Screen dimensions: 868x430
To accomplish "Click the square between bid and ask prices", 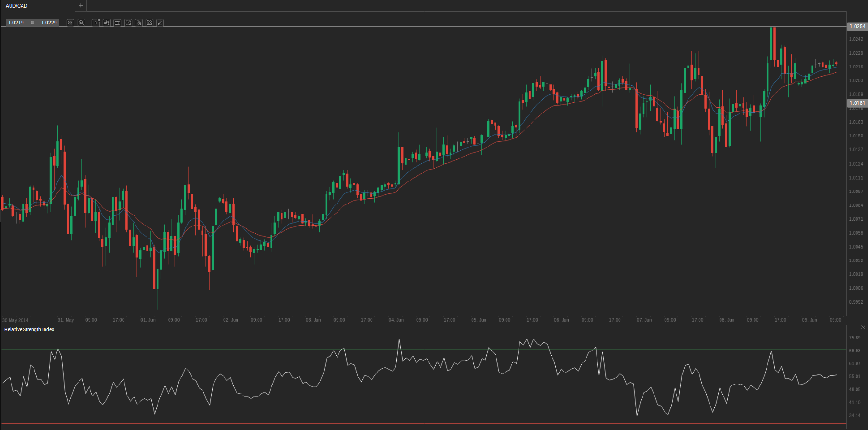I will pos(33,23).
